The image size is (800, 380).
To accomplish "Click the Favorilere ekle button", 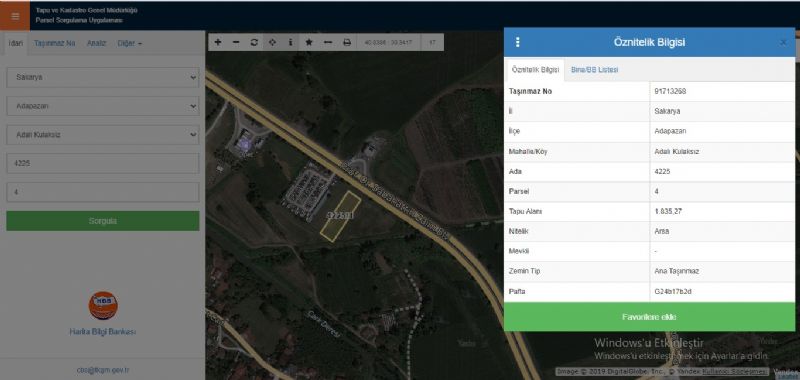I will 649,317.
